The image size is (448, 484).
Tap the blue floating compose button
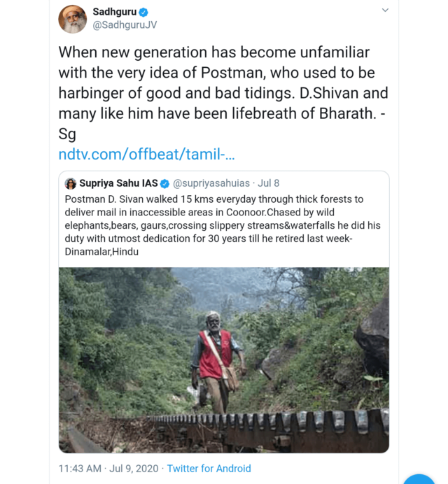[x=419, y=480]
